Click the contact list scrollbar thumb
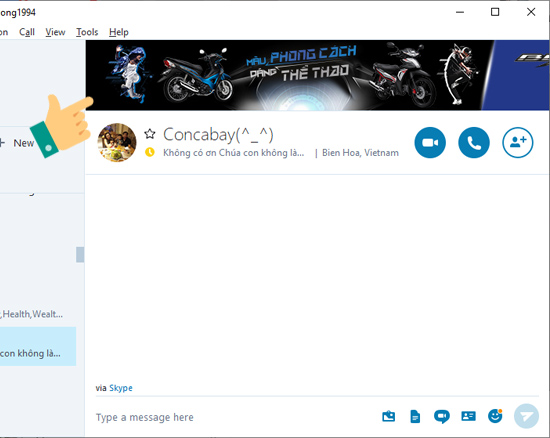The image size is (550, 438). [x=80, y=255]
